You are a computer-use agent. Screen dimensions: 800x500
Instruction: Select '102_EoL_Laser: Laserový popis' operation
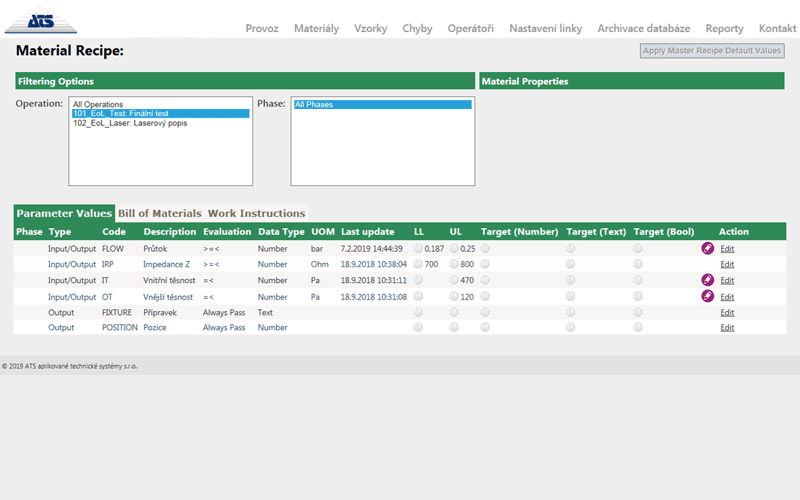tap(130, 123)
